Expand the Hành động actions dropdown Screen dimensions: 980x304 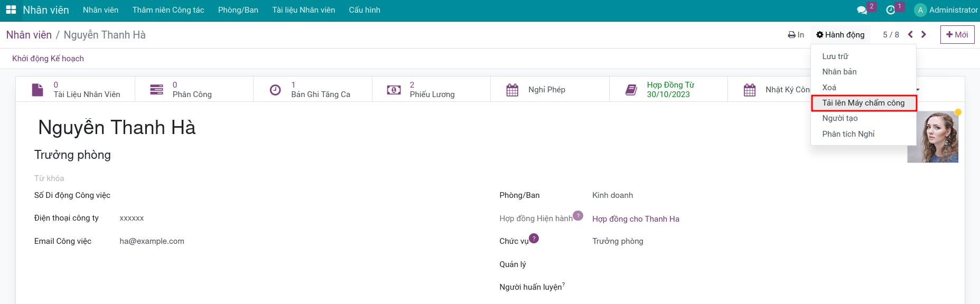coord(840,35)
